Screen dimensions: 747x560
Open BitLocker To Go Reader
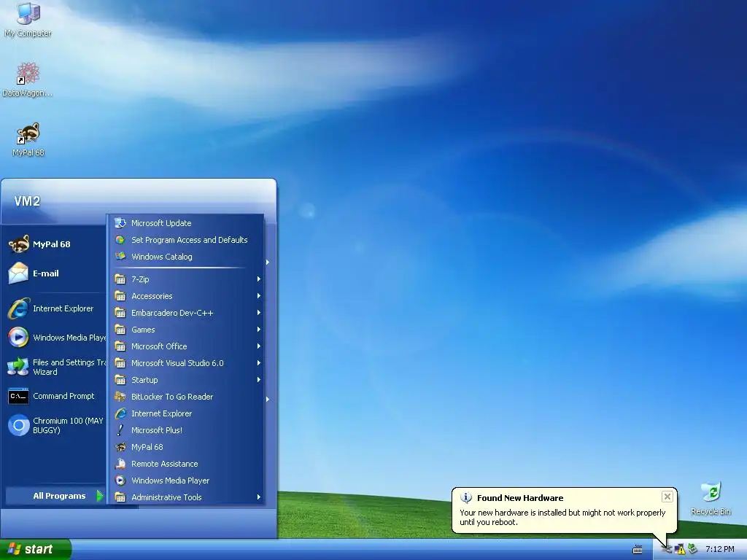click(186, 396)
